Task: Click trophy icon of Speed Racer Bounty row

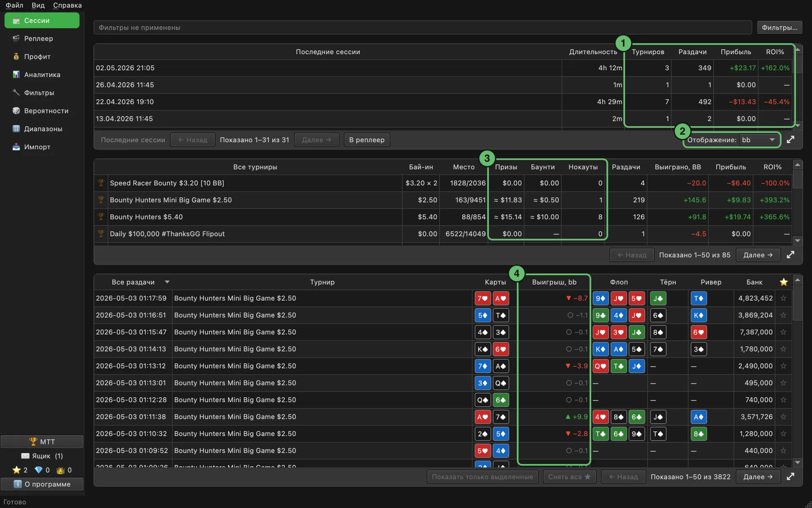Action: [101, 183]
